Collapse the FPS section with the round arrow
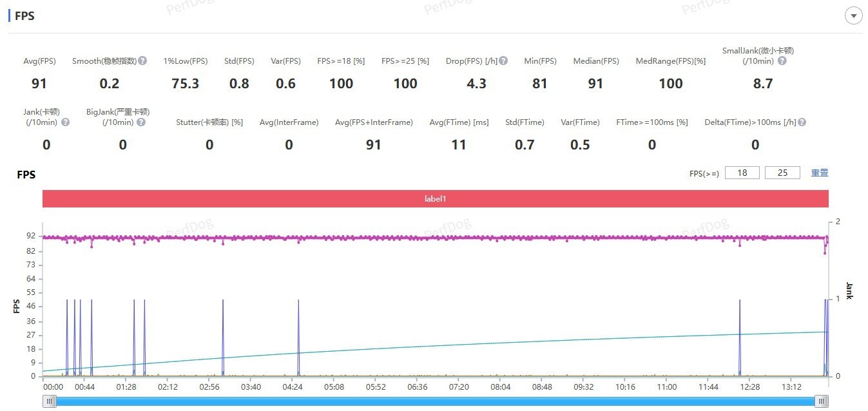The height and width of the screenshot is (411, 868). pos(853,16)
